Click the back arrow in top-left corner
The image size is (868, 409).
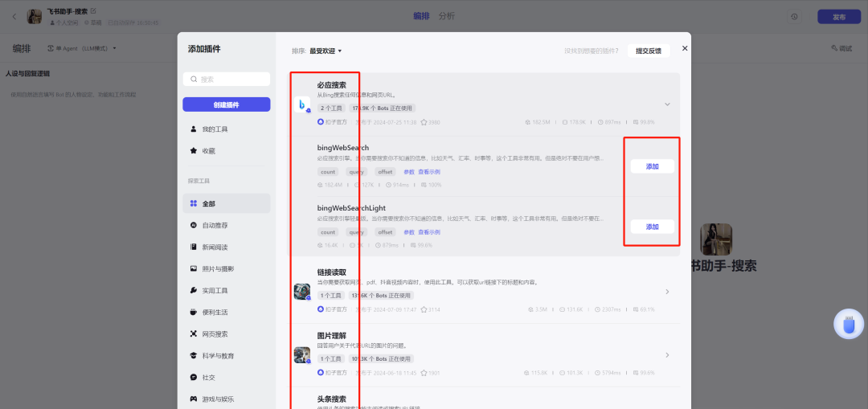[14, 16]
